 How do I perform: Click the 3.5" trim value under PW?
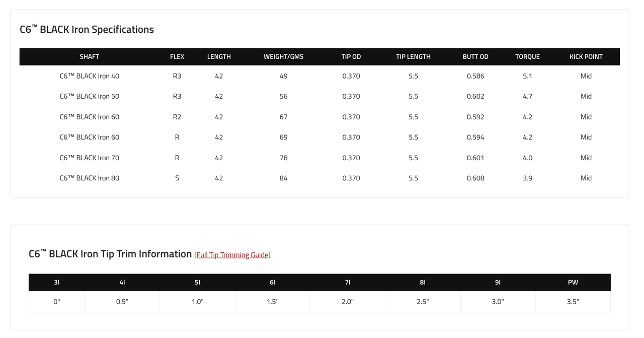click(x=573, y=302)
